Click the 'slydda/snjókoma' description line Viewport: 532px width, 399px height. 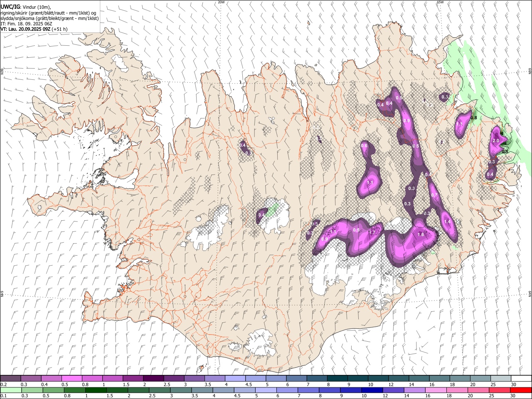click(x=50, y=18)
